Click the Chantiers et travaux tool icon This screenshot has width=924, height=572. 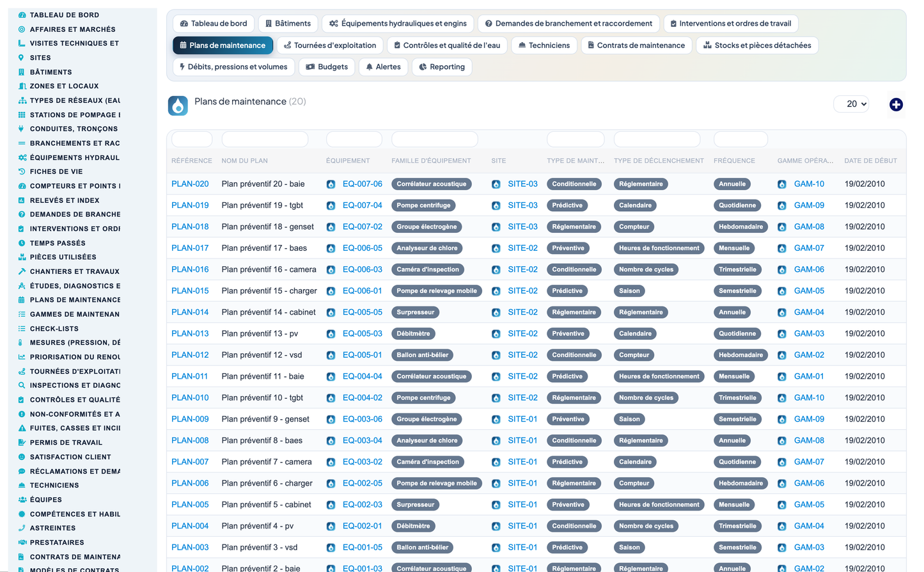(x=22, y=271)
